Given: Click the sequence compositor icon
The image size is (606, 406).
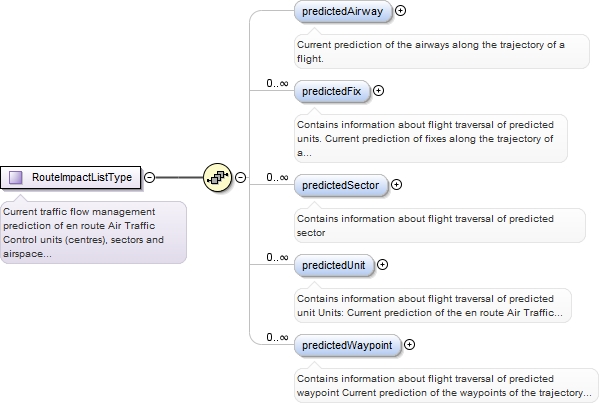Looking at the screenshot, I should coord(218,177).
